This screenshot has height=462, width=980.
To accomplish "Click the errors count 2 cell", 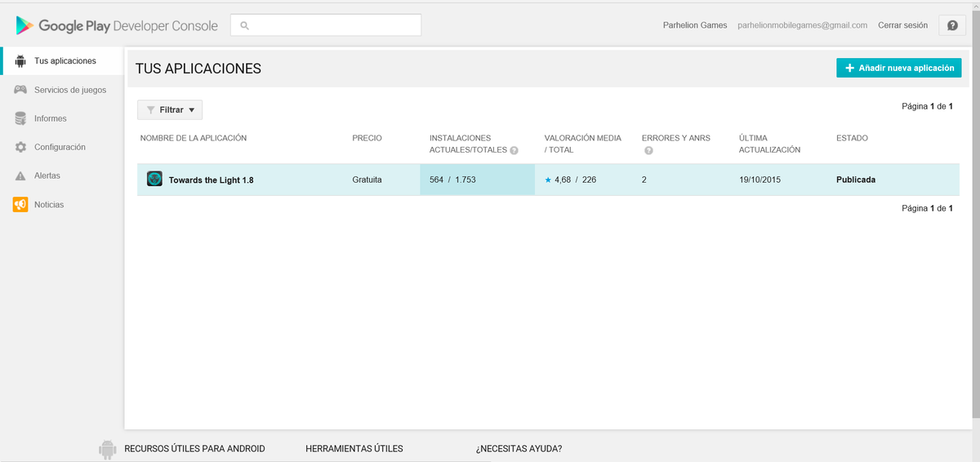I will tap(644, 180).
